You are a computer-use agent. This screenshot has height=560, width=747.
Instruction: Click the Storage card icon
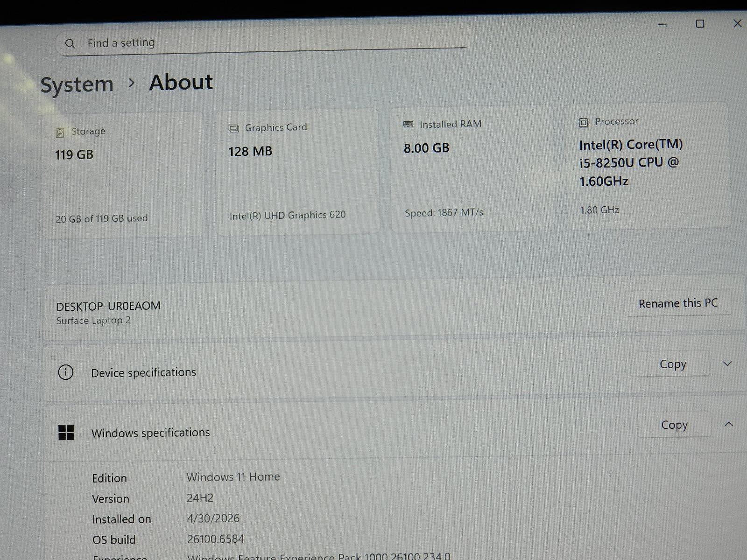tap(60, 133)
